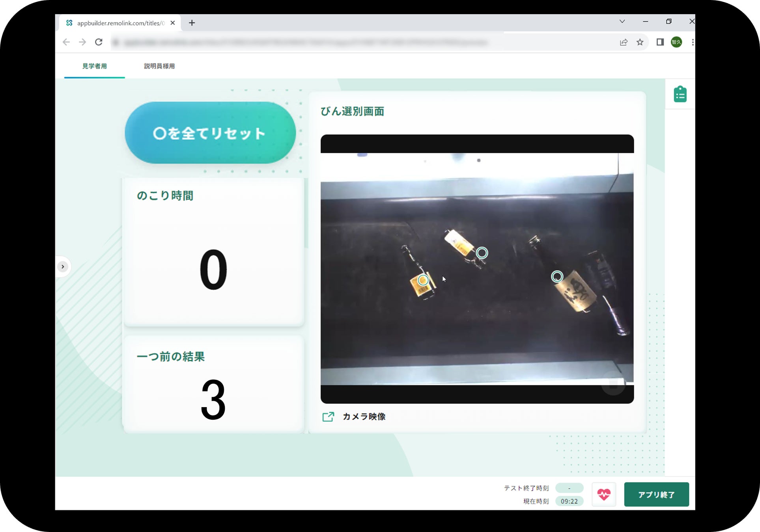Click the browser reload page icon
760x532 pixels.
coord(99,42)
